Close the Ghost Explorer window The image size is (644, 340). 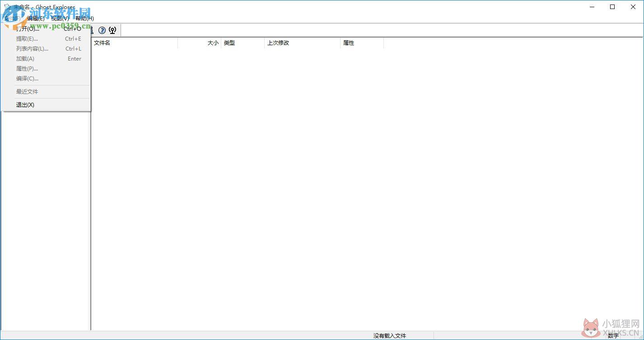coord(633,7)
